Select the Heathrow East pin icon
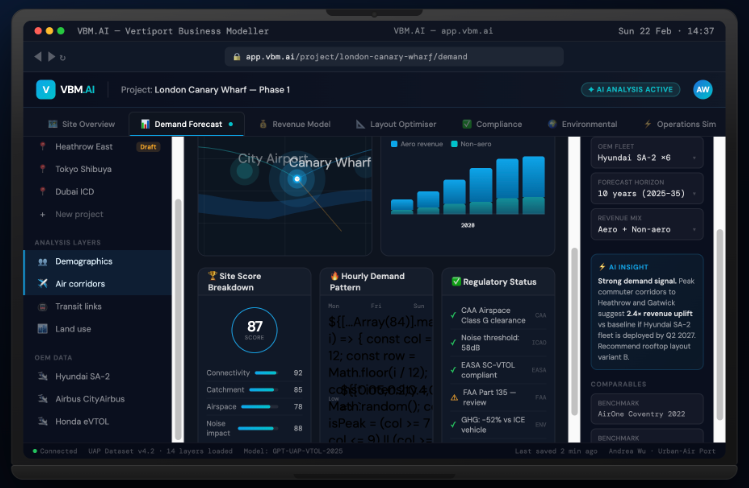749x488 pixels. tap(43, 147)
